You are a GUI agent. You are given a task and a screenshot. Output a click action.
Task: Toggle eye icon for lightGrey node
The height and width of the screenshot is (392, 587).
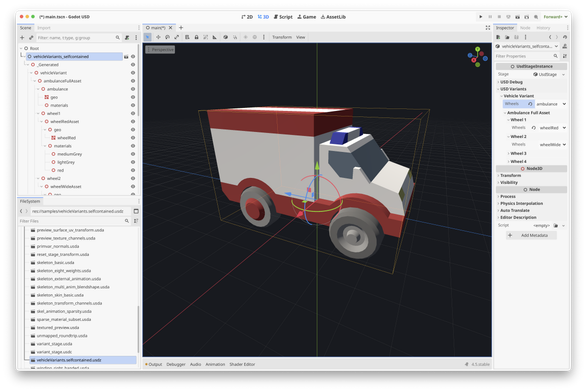(x=133, y=162)
